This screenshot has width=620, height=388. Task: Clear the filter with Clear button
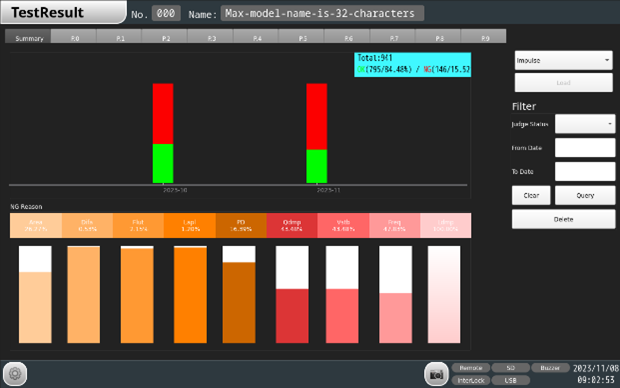pos(531,195)
